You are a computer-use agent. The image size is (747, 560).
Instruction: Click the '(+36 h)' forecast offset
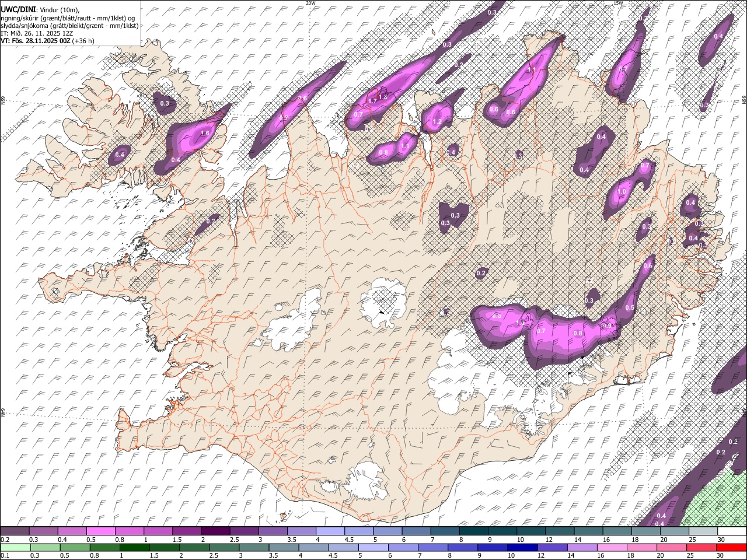pos(84,41)
